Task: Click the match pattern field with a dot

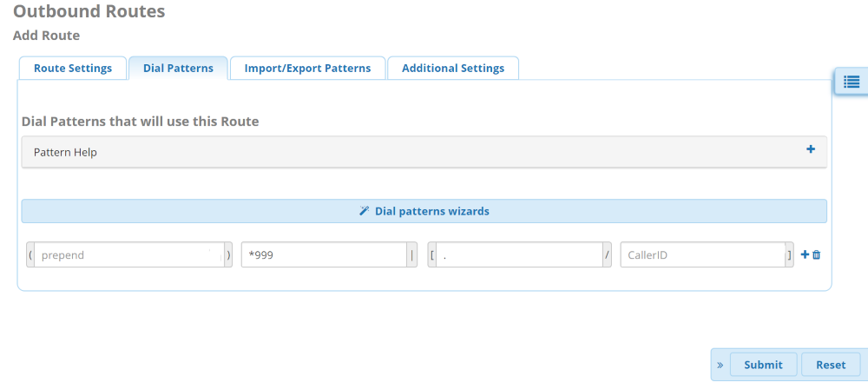Action: [x=518, y=255]
